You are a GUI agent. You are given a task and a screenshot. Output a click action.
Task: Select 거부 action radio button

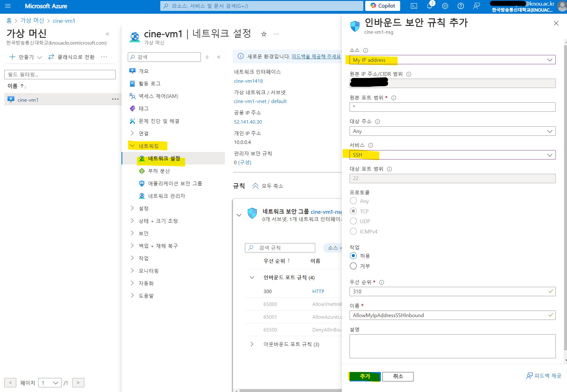pyautogui.click(x=353, y=266)
